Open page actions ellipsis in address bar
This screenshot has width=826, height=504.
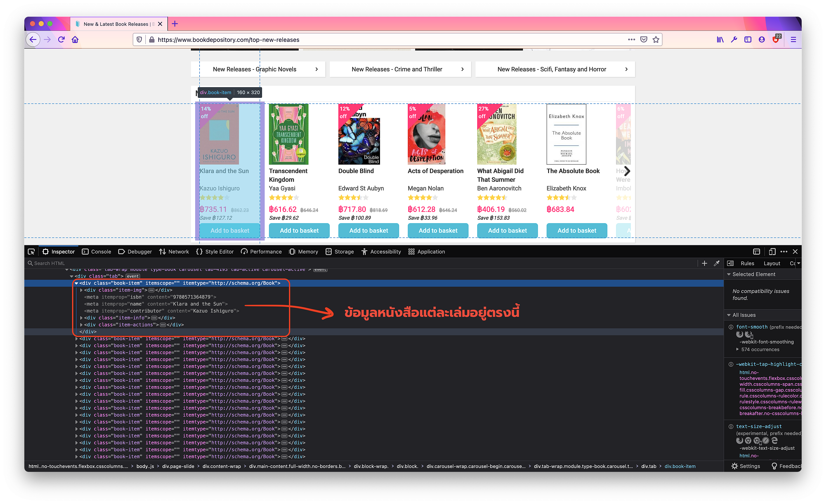(x=631, y=39)
